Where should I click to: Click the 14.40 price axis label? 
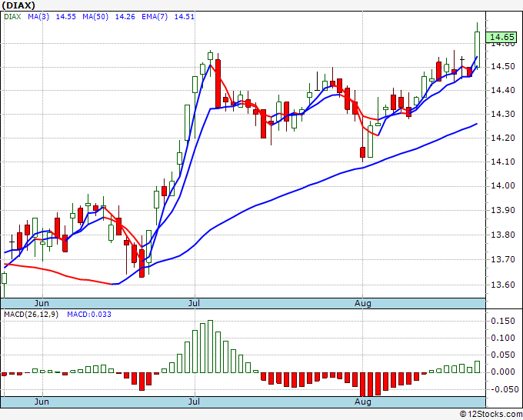503,90
